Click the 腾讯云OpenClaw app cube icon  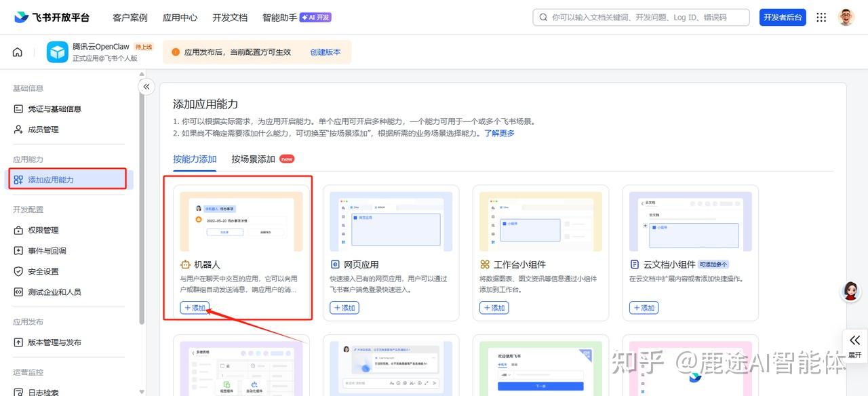(58, 52)
